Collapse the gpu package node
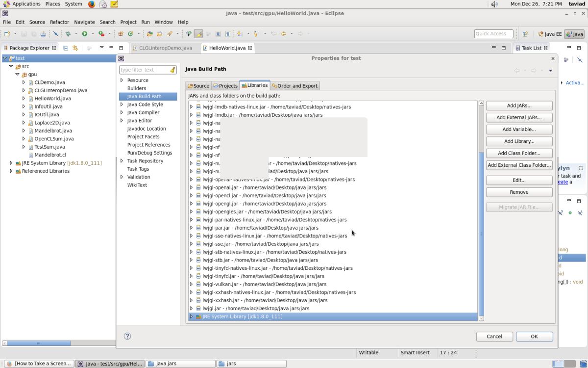The image size is (588, 368). click(x=18, y=74)
